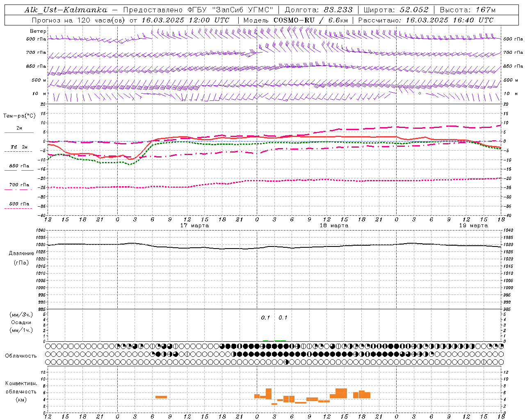Viewport: 525px width, 420px height.
Task: Click the Широта: 52.052 value
Action: 396,10
